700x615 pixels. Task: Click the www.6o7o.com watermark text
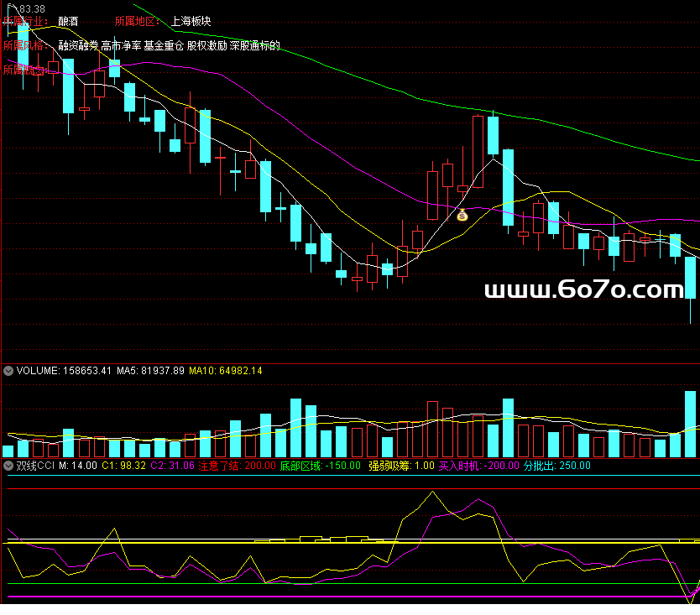pos(584,290)
